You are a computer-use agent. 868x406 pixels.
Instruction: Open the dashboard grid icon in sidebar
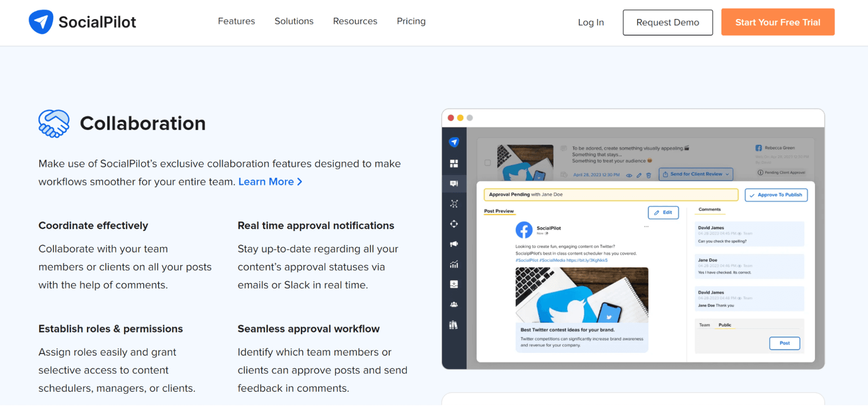click(x=454, y=164)
